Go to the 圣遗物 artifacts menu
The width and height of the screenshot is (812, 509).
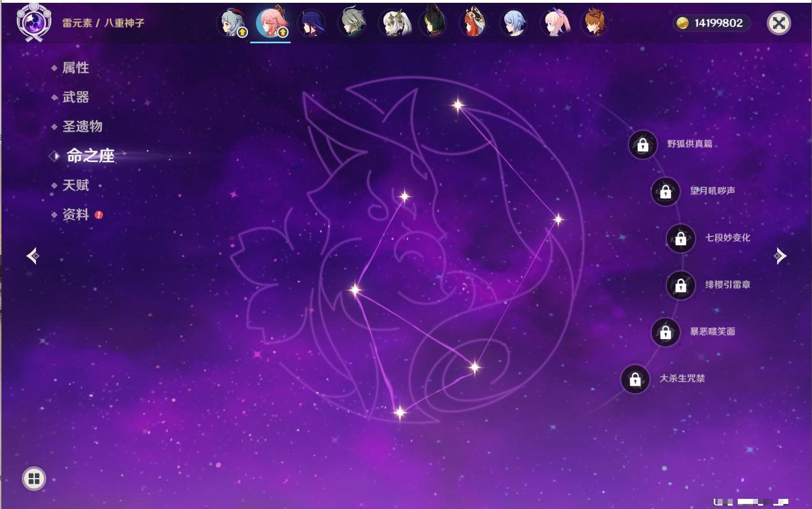(x=82, y=127)
